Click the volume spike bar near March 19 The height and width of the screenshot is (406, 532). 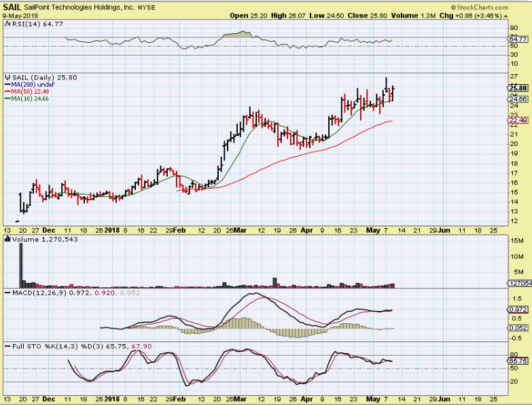click(x=274, y=283)
